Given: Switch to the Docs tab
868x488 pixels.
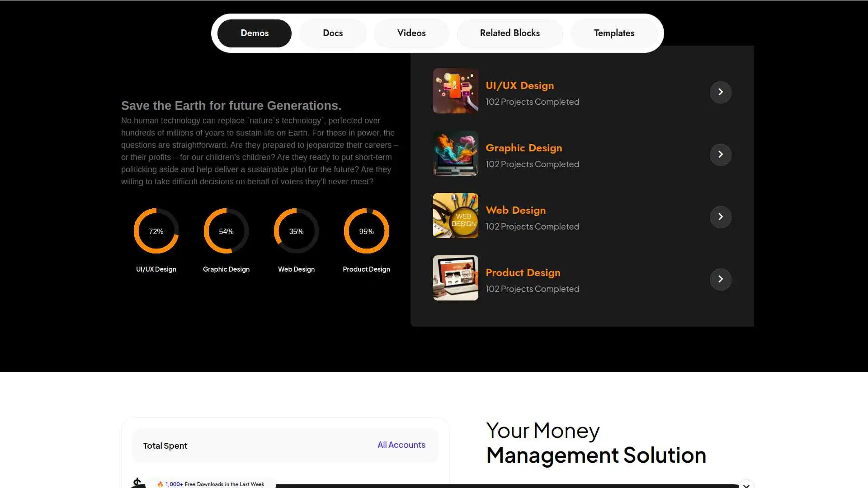Looking at the screenshot, I should 332,33.
